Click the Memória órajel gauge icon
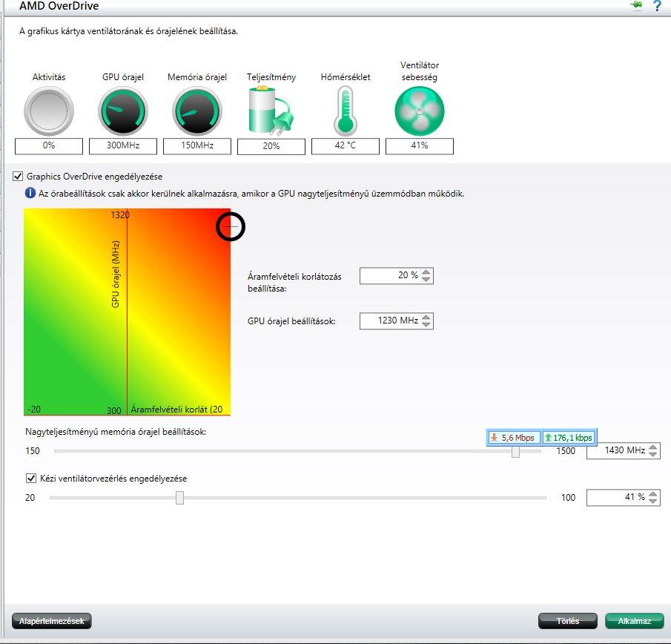Screen dimensions: 671x644 [196, 111]
